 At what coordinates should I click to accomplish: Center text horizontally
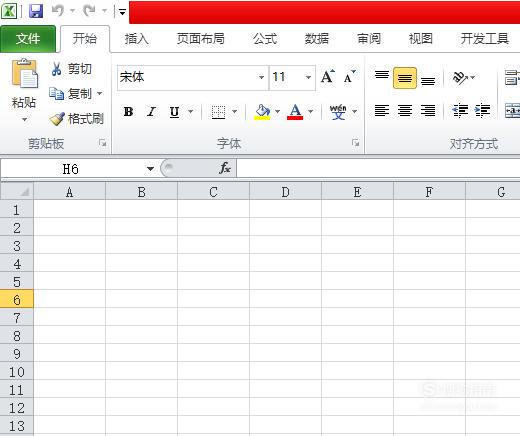405,110
